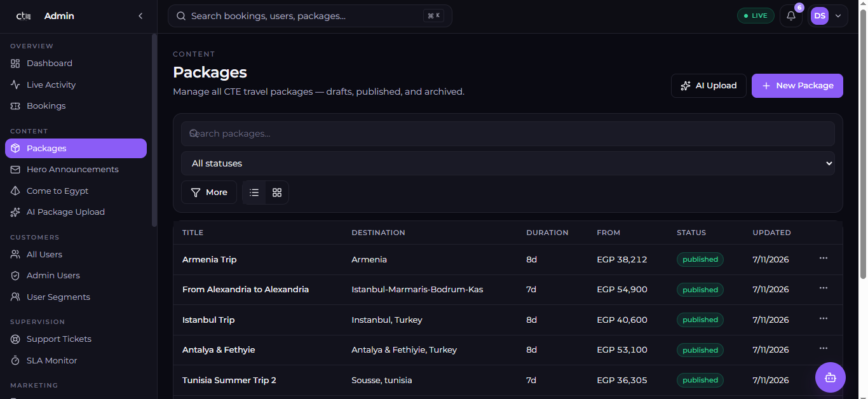Image resolution: width=868 pixels, height=399 pixels.
Task: Open More filters
Action: (209, 193)
